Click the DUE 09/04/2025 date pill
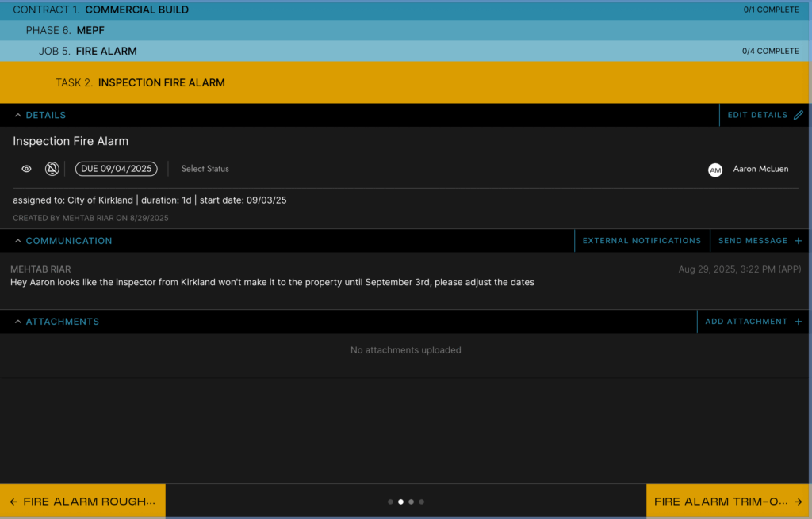This screenshot has height=519, width=812. point(117,169)
